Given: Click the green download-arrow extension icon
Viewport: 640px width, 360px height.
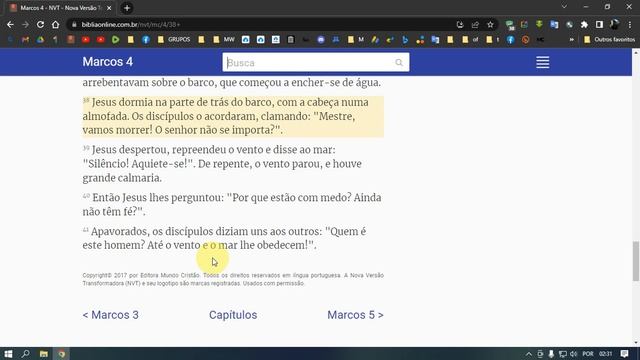Looking at the screenshot, I should coord(539,24).
